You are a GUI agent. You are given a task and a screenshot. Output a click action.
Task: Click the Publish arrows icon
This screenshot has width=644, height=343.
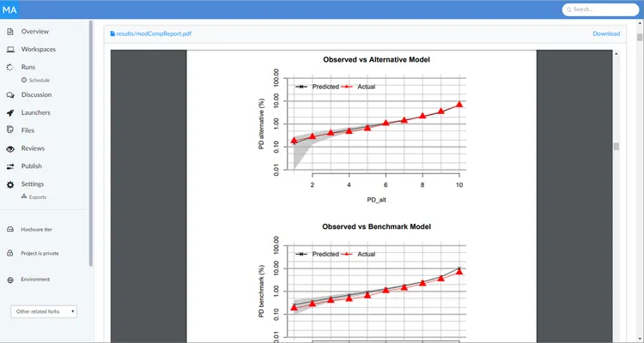point(10,166)
